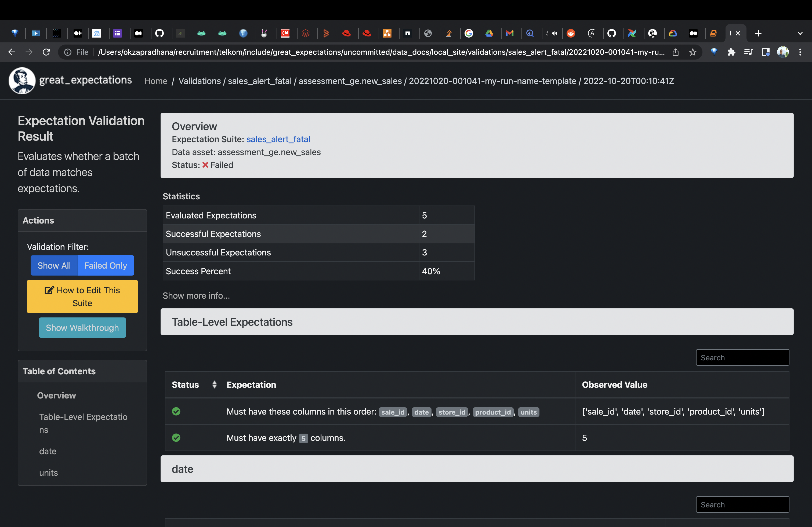Screen dimensions: 812x527
Task: Open the Reddit browser tab
Action: coord(571,33)
